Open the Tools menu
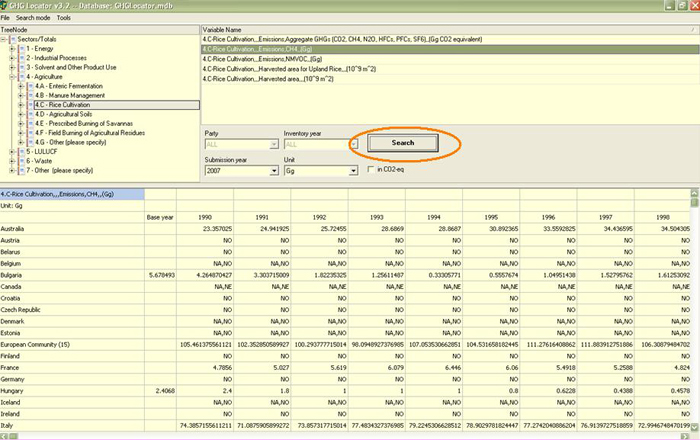The height and width of the screenshot is (440, 700). click(64, 18)
